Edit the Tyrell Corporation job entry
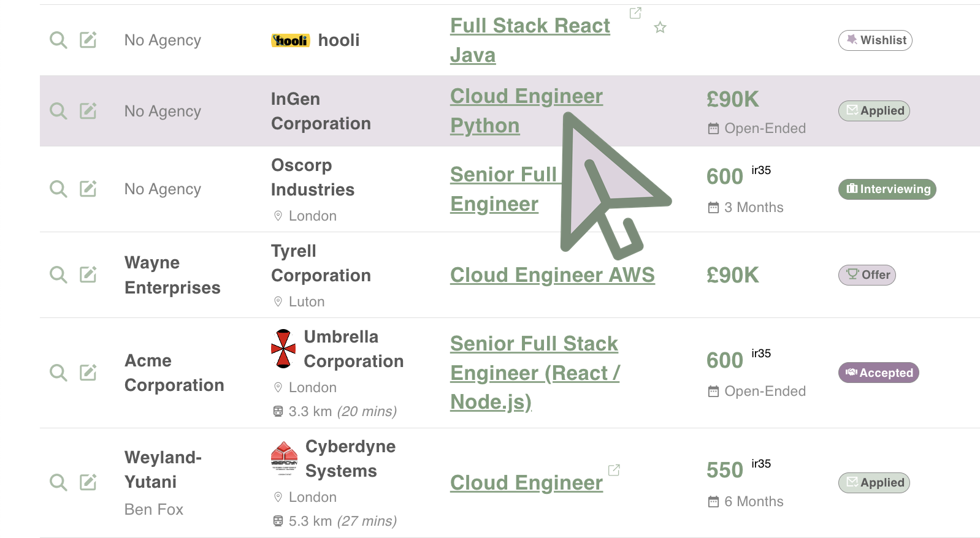Viewport: 980px width, 538px height. coord(88,275)
